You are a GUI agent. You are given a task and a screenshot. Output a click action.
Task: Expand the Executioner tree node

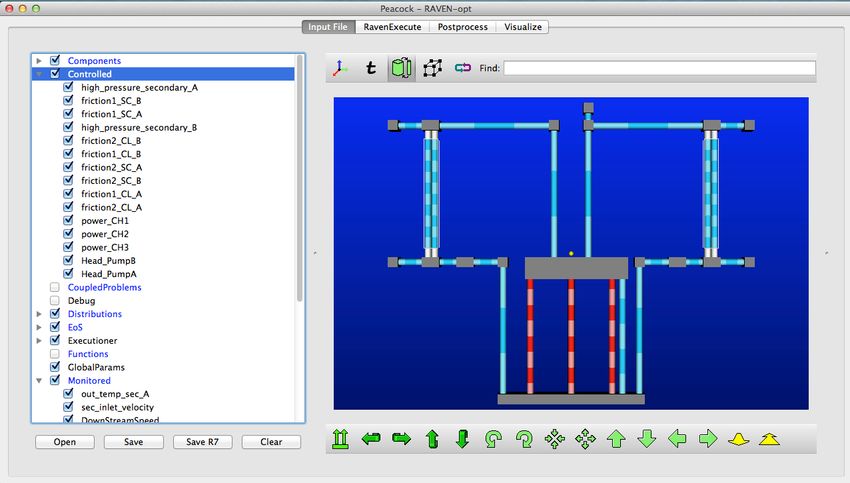pyautogui.click(x=39, y=340)
